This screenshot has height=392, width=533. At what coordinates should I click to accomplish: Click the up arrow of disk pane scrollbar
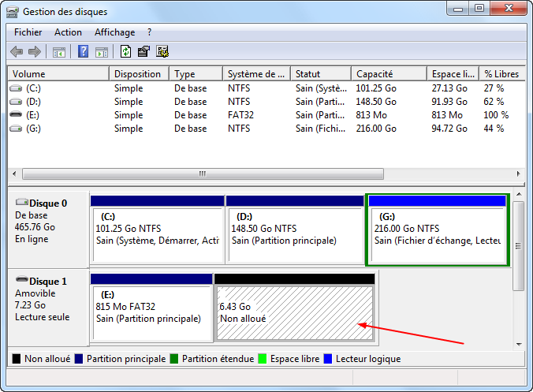[x=519, y=194]
